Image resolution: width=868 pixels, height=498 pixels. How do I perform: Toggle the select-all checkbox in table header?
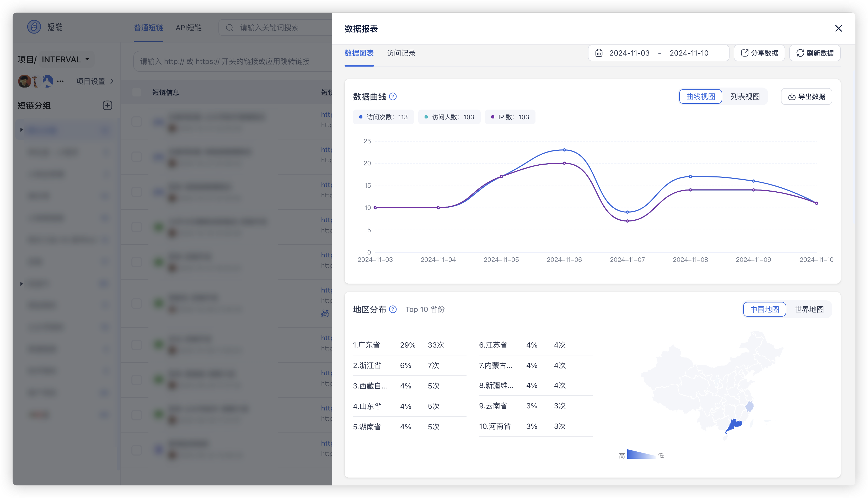137,92
